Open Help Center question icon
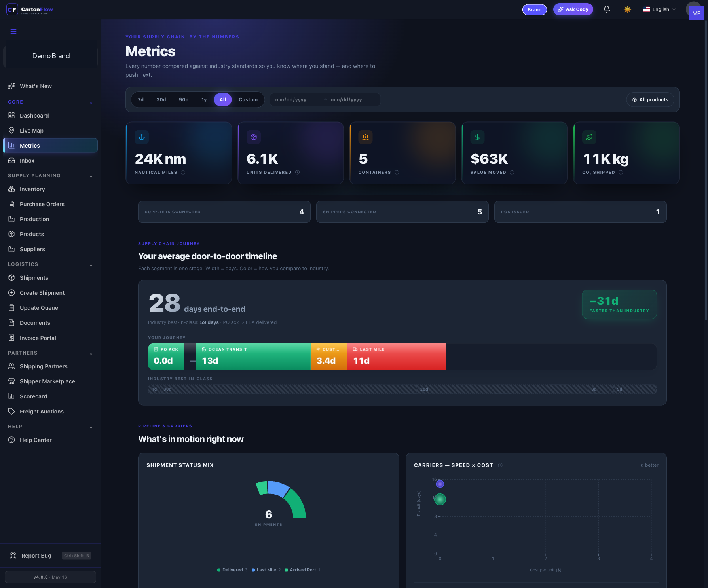Screen dimensions: 708x588 tap(11, 440)
